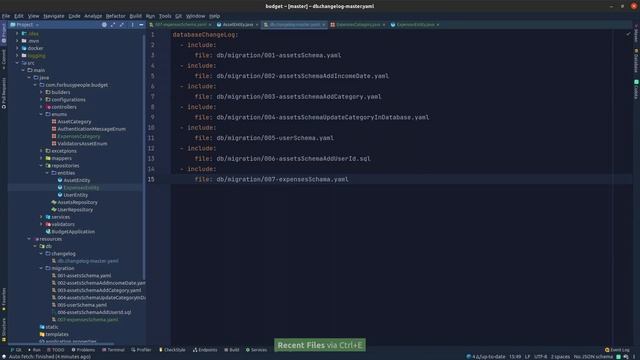This screenshot has height=360, width=640.
Task: Select 005-userSchema.yaml in the tree
Action: 82,305
